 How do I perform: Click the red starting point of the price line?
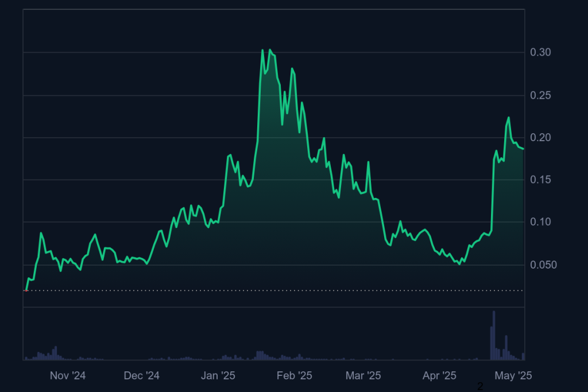click(x=26, y=290)
